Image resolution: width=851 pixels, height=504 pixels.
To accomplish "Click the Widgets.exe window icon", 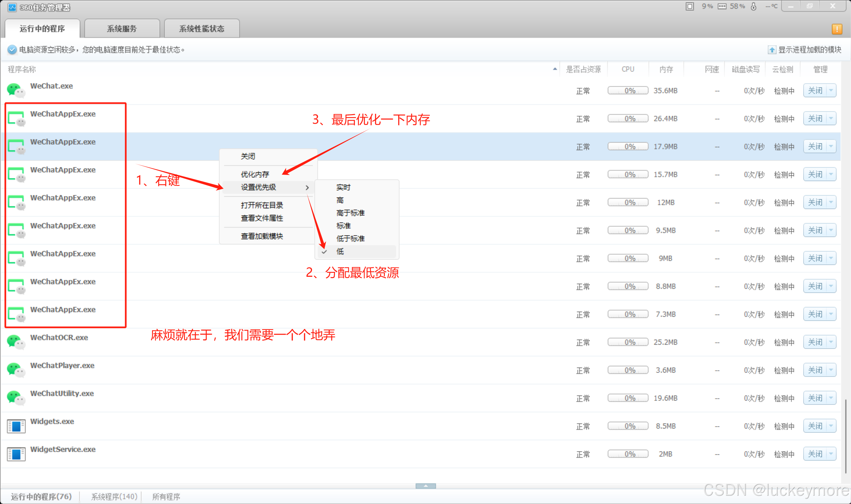I will click(x=16, y=426).
